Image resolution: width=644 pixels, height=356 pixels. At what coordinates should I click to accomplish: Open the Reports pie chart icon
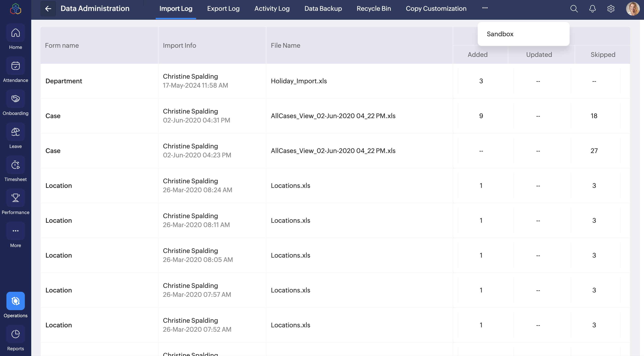point(15,334)
